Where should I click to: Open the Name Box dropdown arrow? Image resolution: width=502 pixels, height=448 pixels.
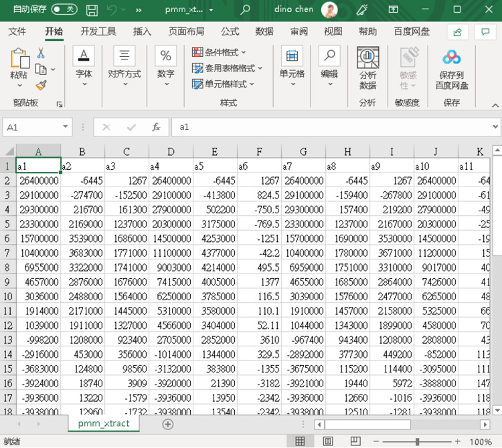pyautogui.click(x=66, y=127)
